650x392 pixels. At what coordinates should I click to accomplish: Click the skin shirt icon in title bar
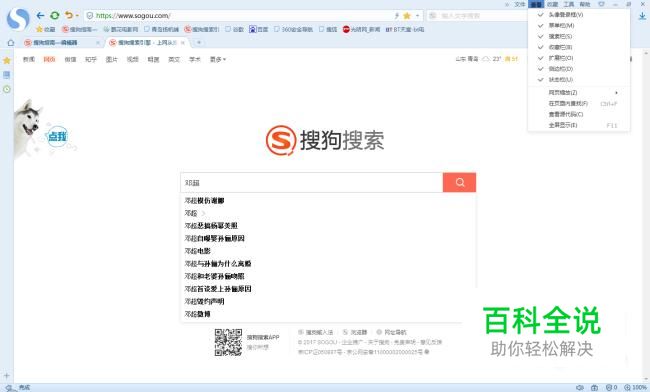601,4
